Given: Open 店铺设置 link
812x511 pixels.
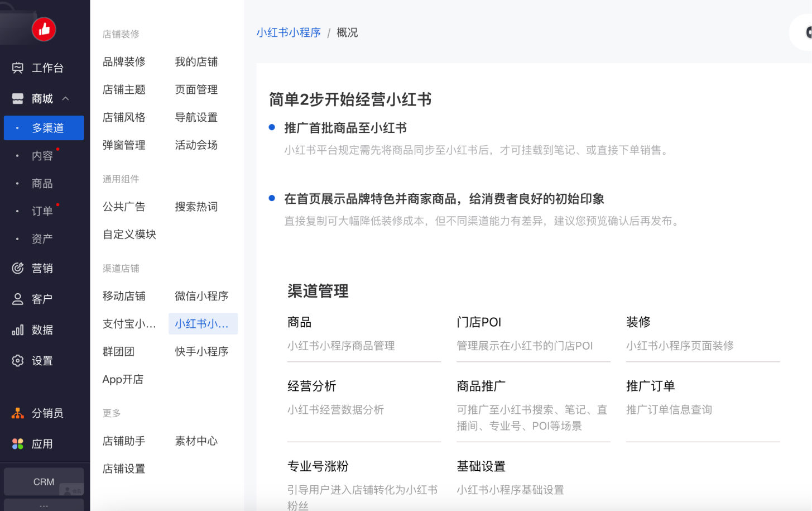Looking at the screenshot, I should click(124, 469).
